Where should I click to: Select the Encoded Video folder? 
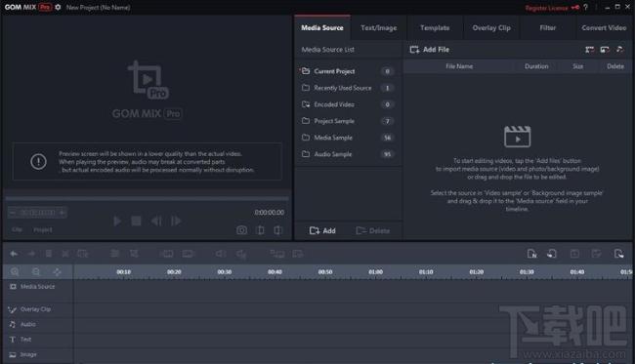coord(348,104)
